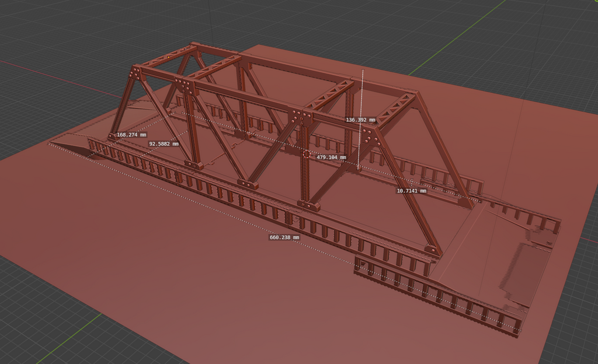Viewport: 598px width, 364px height.
Task: Click the left approach ramp of the bridge
Action: click(70, 143)
